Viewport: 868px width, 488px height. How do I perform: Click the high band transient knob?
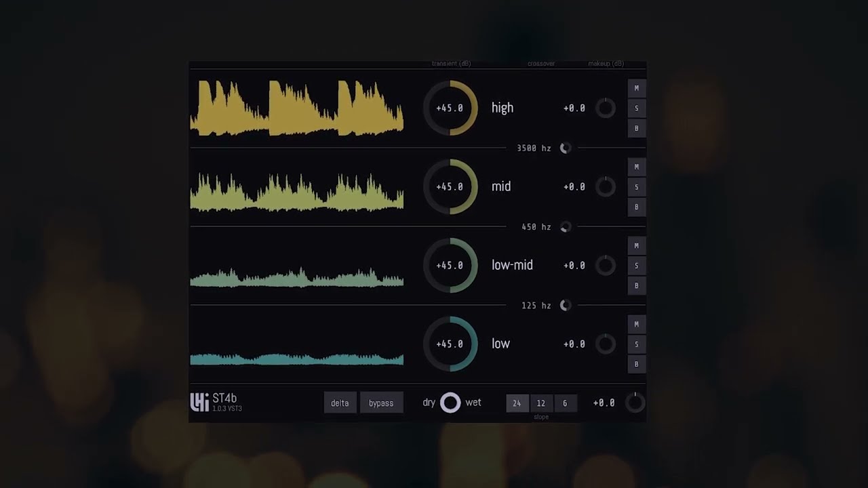click(450, 108)
